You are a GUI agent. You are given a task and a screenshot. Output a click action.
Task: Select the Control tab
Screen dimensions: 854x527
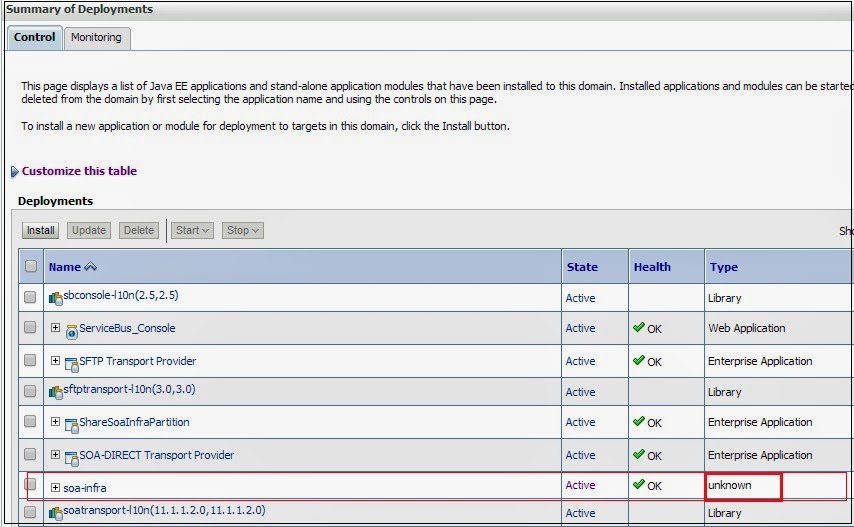[x=34, y=37]
